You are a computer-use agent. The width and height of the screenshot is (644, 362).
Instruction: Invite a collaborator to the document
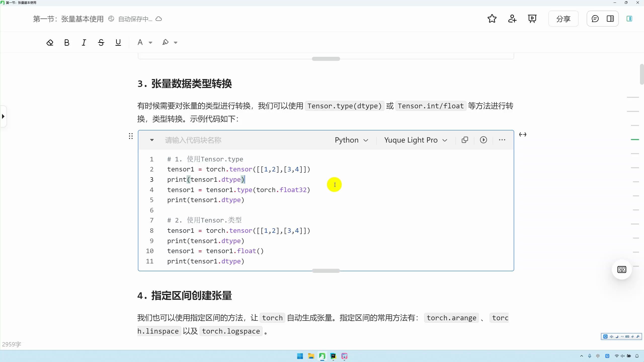(512, 19)
